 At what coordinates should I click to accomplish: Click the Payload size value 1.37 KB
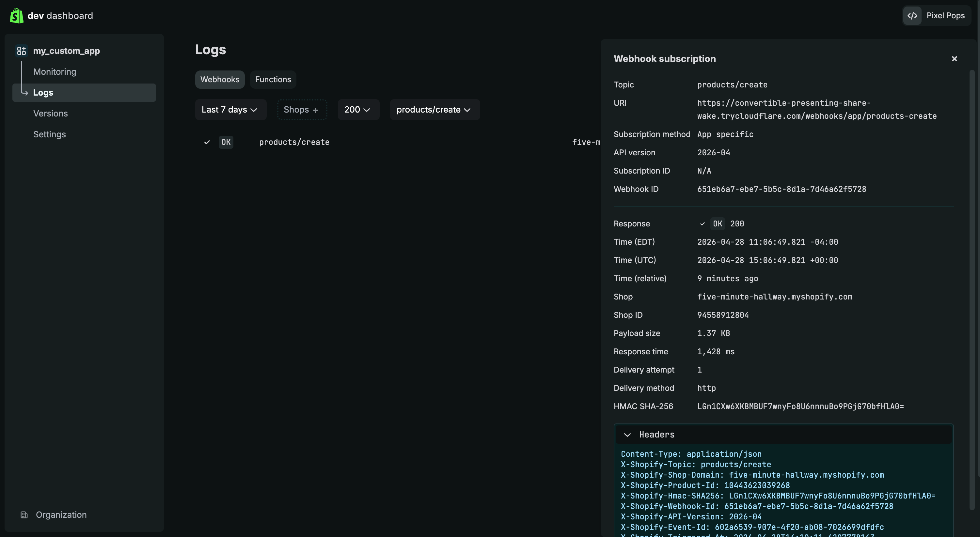pyautogui.click(x=713, y=333)
